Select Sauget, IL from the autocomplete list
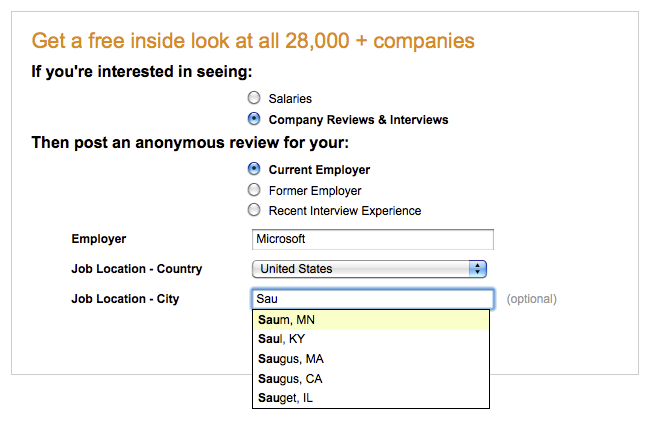654x427 pixels. pos(371,398)
